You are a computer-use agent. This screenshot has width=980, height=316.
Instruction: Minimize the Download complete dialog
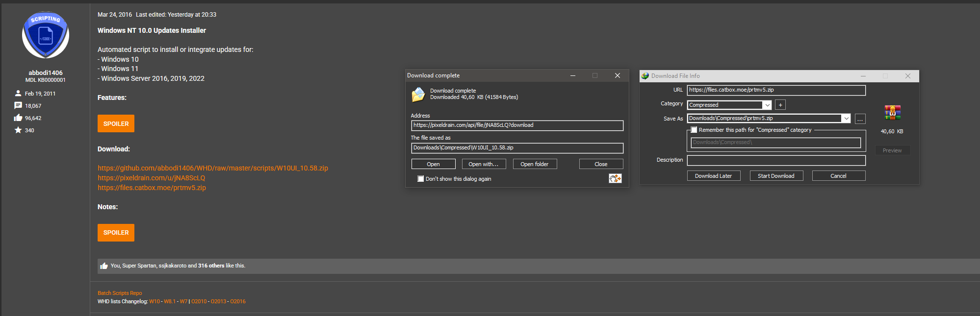point(572,75)
